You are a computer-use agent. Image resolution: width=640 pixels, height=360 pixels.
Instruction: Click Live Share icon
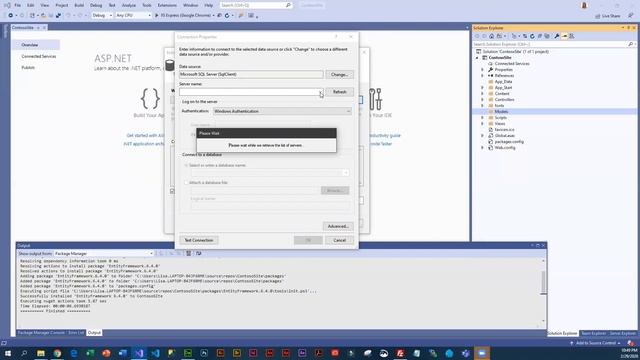pyautogui.click(x=608, y=16)
